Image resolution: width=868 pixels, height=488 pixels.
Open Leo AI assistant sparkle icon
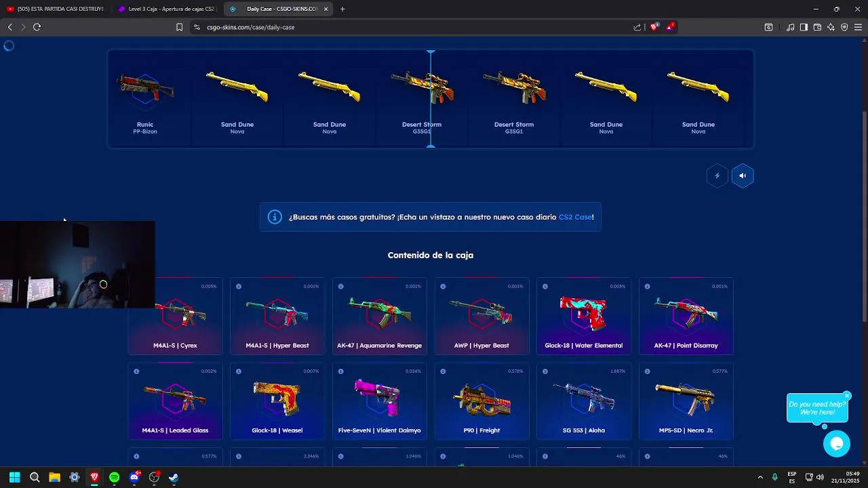831,27
